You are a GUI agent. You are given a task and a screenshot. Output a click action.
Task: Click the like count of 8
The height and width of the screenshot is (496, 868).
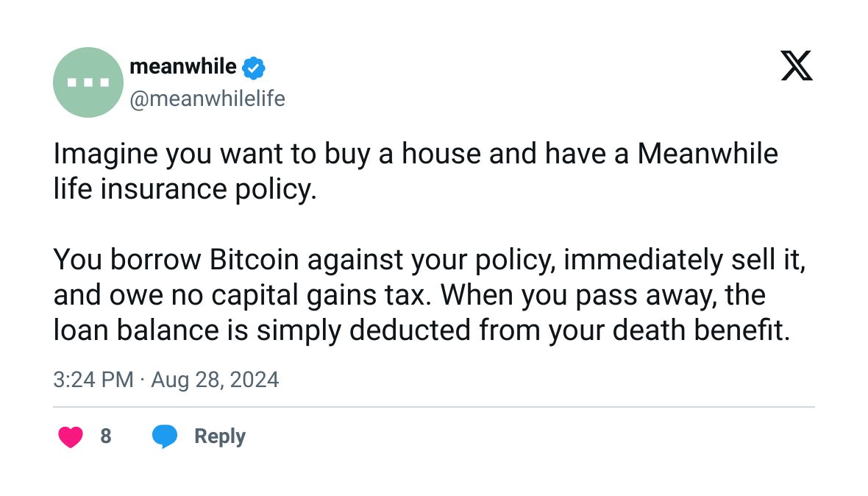[105, 436]
